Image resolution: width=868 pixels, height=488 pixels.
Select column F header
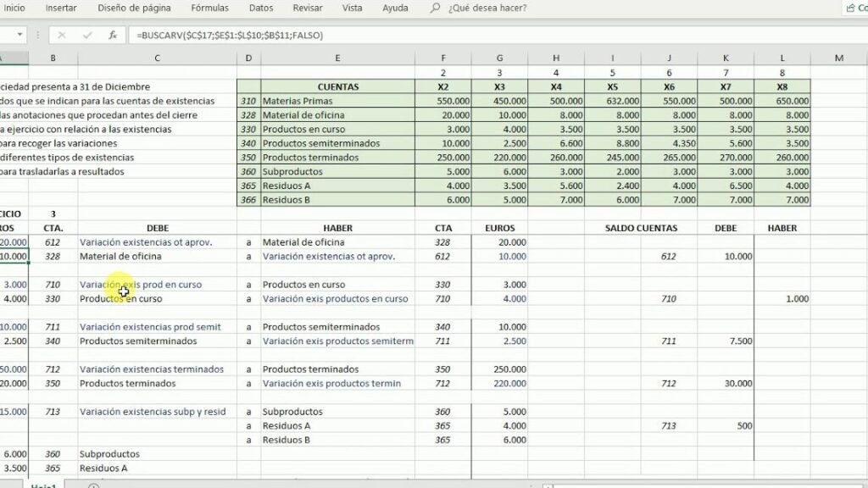click(442, 58)
